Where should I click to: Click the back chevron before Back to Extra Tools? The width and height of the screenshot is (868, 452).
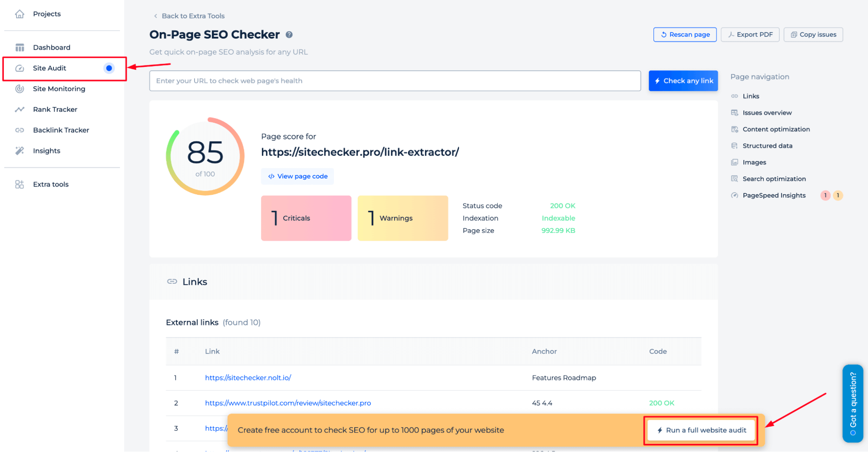point(155,16)
